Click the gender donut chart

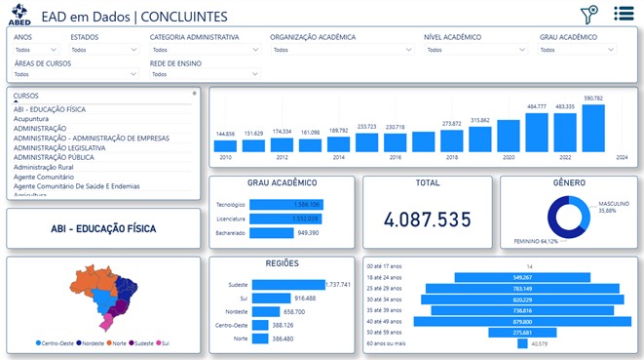point(568,217)
